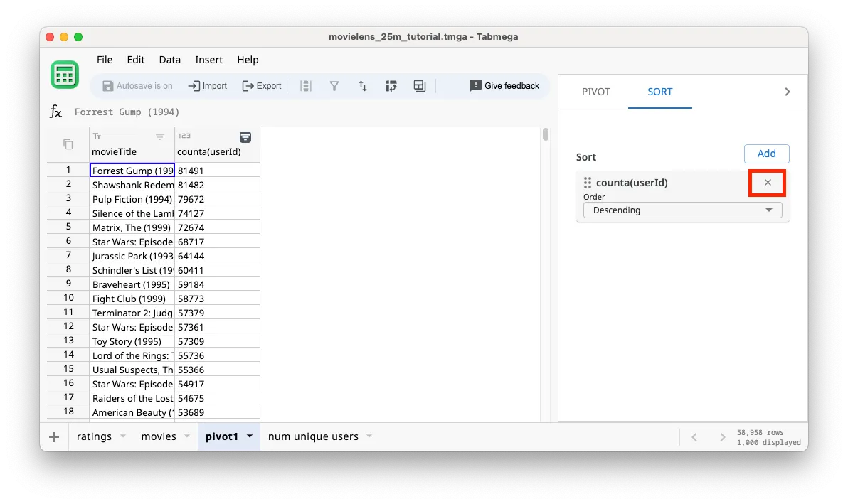This screenshot has height=504, width=848.
Task: Click the rows display icon left of filter
Action: [x=305, y=85]
